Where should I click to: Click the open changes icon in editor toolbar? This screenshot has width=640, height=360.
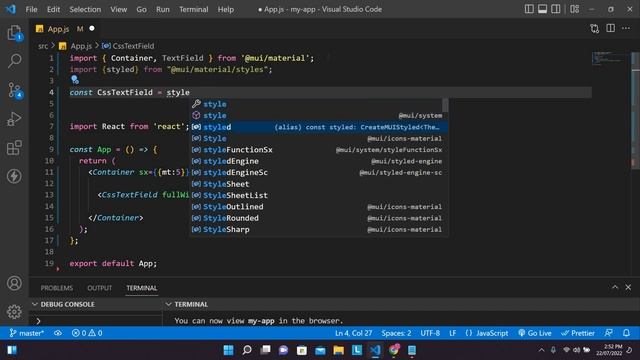coord(595,28)
